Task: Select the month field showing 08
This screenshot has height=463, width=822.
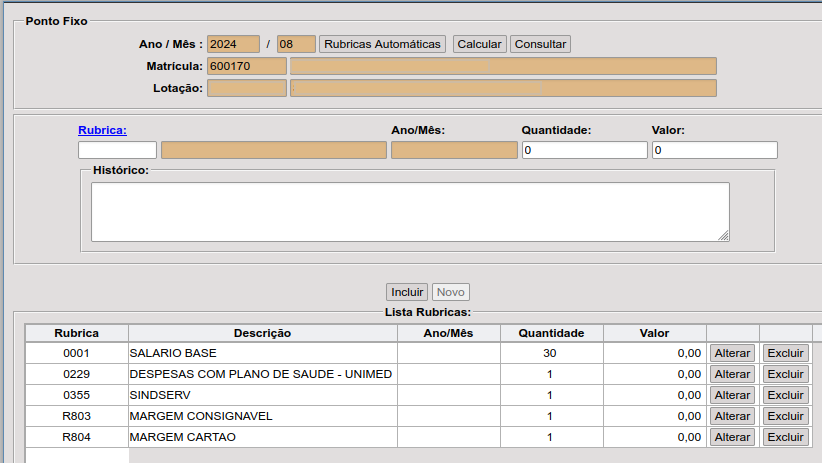Action: 297,44
